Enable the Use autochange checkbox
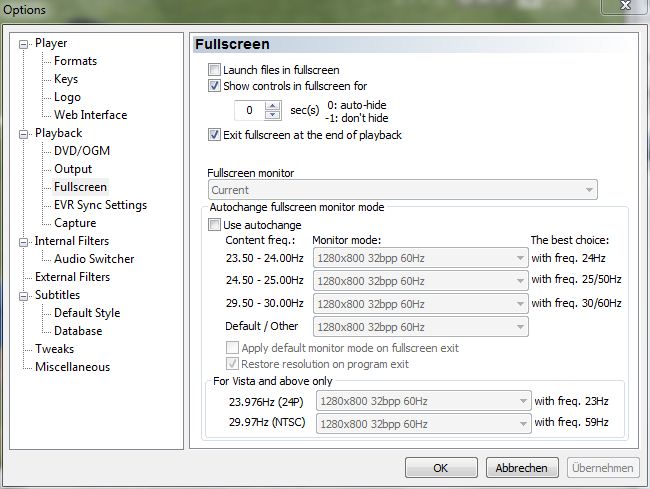 click(214, 226)
